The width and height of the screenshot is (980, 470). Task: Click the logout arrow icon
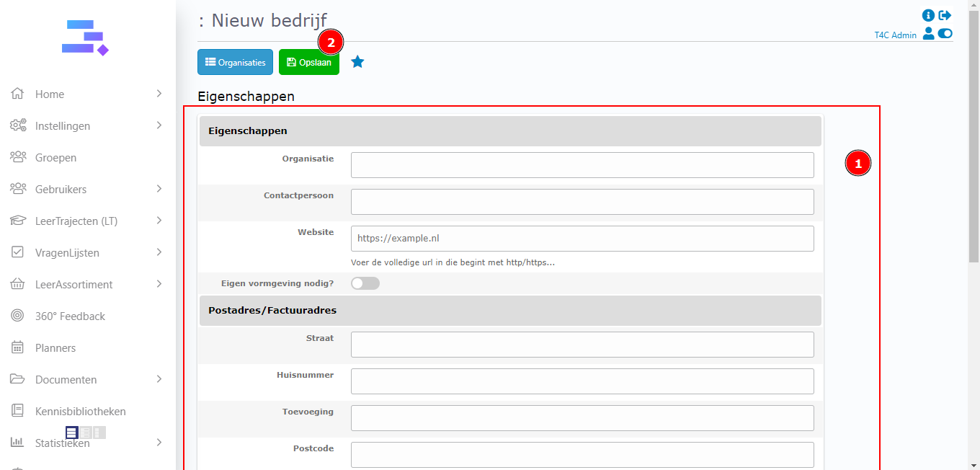pos(945,15)
